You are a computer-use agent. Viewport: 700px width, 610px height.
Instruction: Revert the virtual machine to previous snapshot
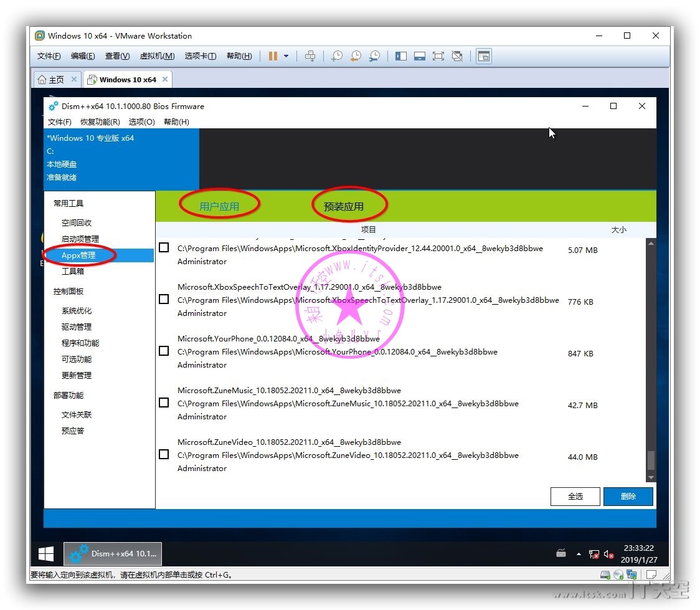pos(356,56)
